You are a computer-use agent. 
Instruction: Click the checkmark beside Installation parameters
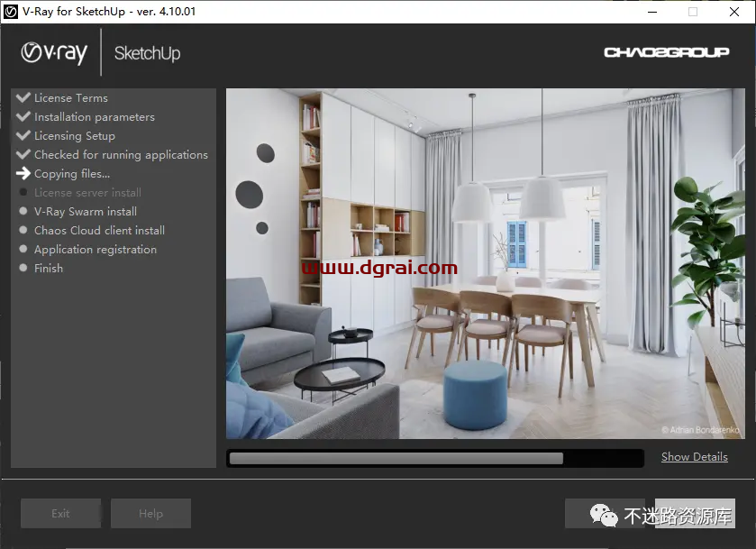pyautogui.click(x=23, y=116)
